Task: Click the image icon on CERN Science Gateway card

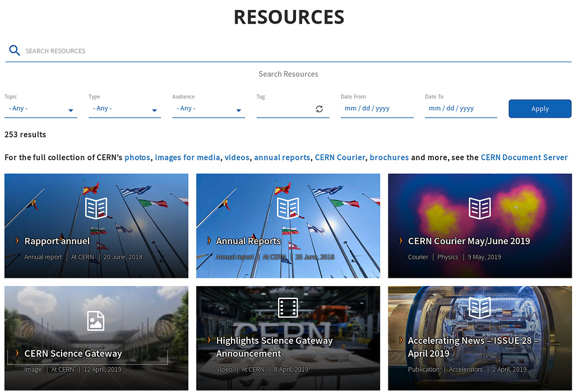Action: pyautogui.click(x=96, y=321)
